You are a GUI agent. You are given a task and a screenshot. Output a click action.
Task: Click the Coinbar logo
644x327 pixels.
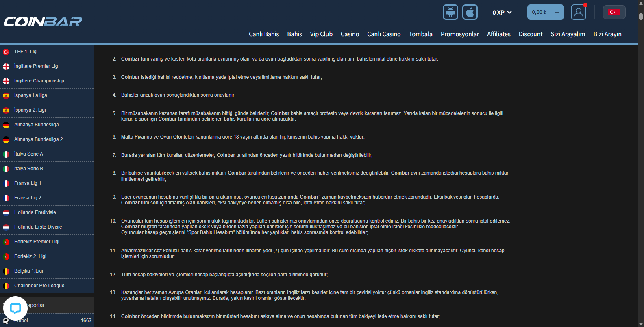click(x=43, y=22)
